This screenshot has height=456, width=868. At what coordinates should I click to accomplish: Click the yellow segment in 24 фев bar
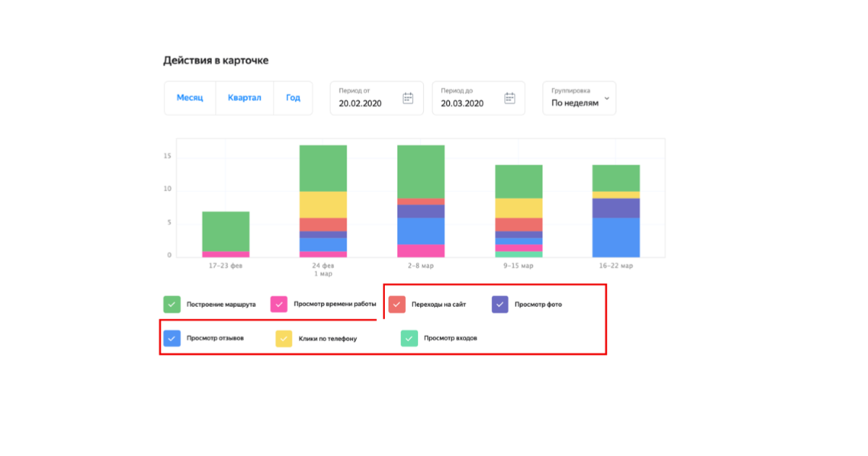pyautogui.click(x=323, y=204)
